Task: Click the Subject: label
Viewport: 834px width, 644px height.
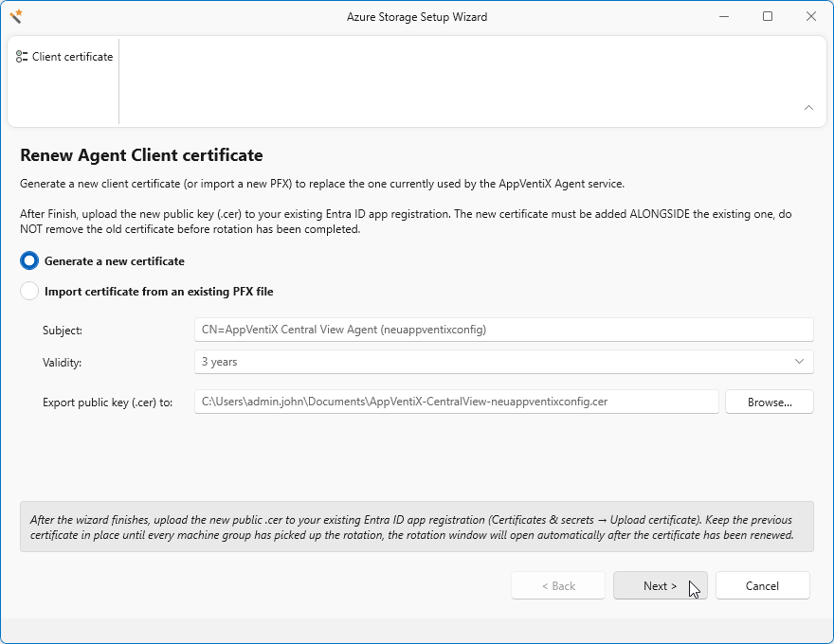Action: (63, 331)
